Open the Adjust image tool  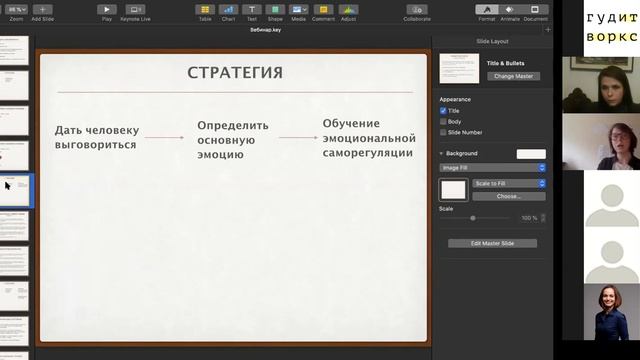point(348,9)
